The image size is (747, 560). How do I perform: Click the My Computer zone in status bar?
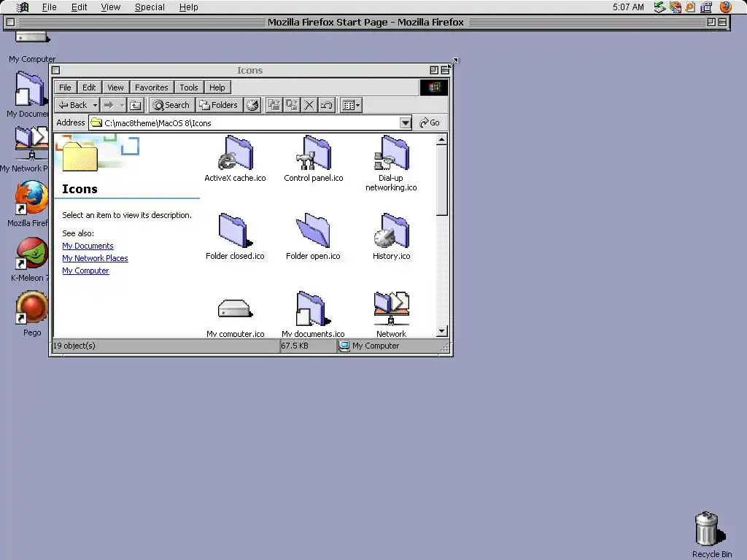pyautogui.click(x=368, y=346)
